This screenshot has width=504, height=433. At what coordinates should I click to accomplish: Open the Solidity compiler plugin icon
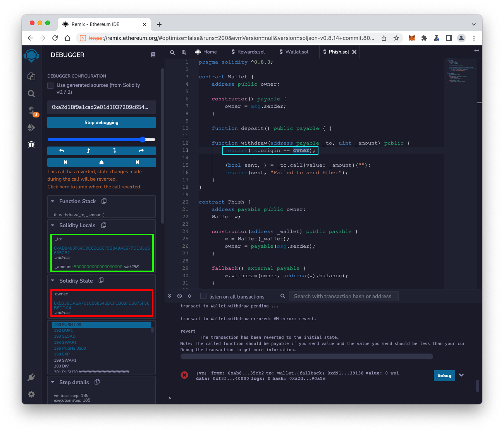(x=32, y=111)
